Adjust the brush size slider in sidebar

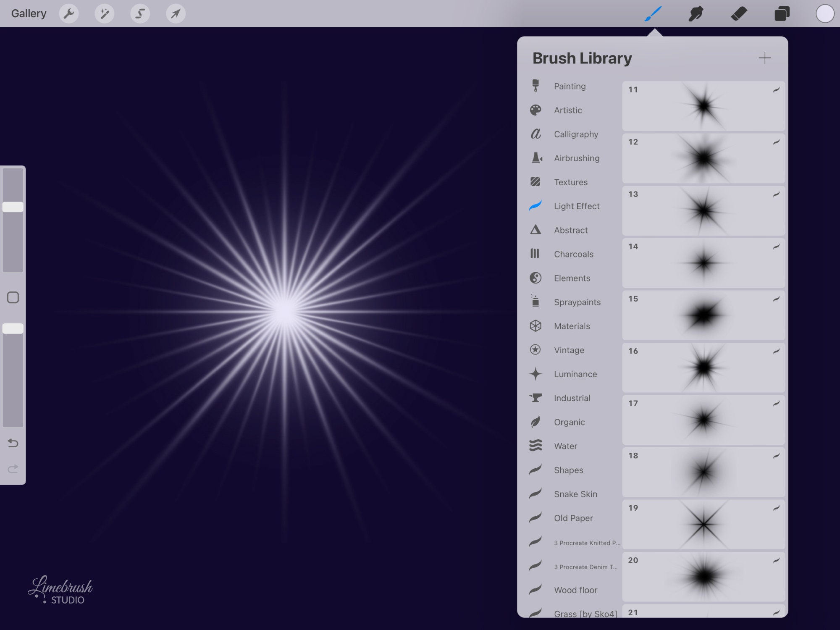click(x=13, y=206)
